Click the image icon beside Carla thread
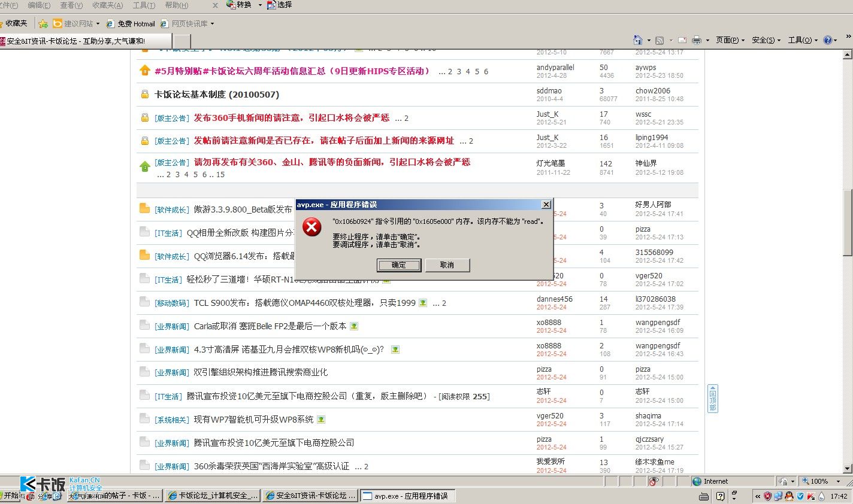Image resolution: width=853 pixels, height=504 pixels. 354,326
